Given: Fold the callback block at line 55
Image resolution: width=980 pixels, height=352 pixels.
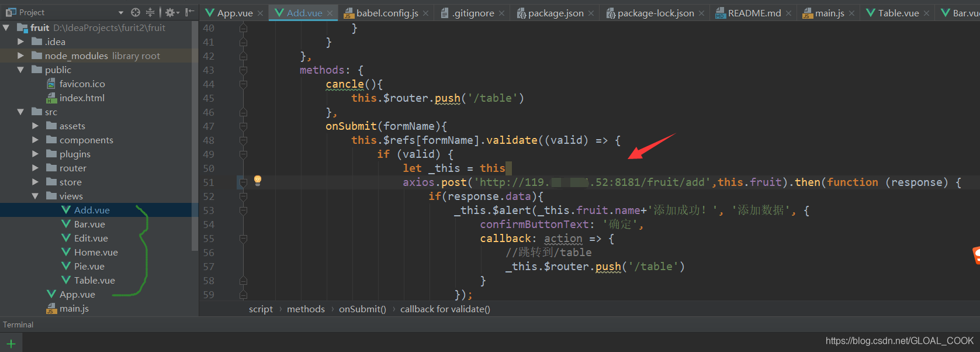Looking at the screenshot, I should point(243,239).
